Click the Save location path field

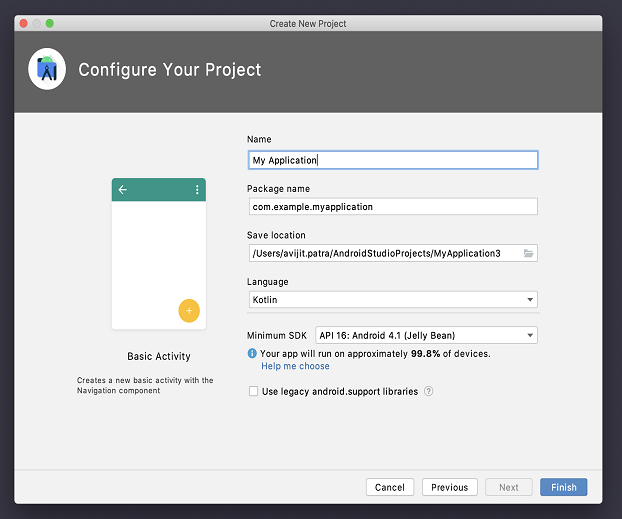point(385,253)
